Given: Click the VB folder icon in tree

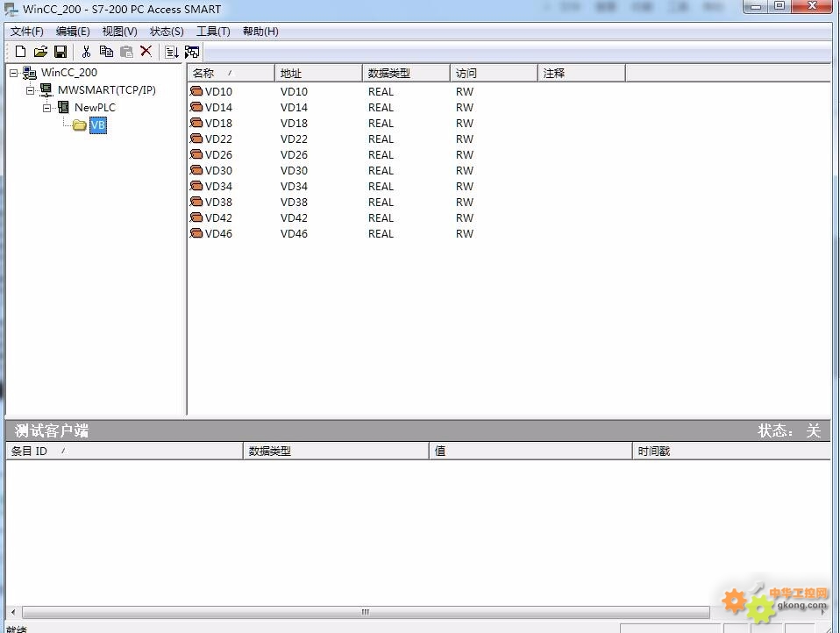Looking at the screenshot, I should tap(80, 125).
